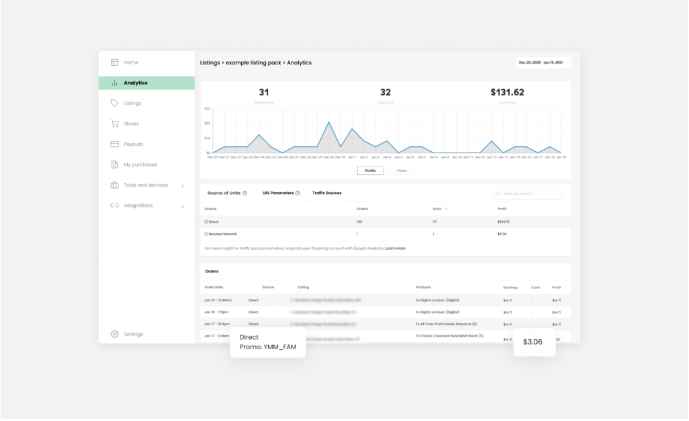Click the Filter by search field
The width and height of the screenshot is (689, 421).
click(x=528, y=194)
